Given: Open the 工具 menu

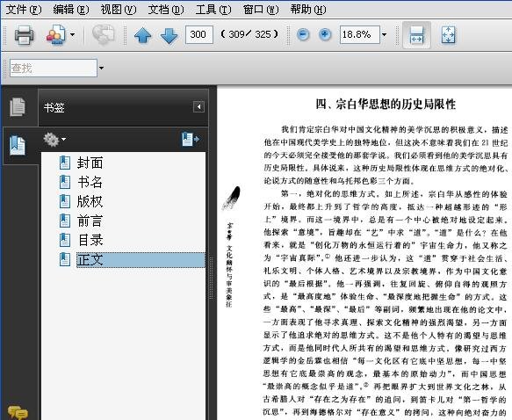Looking at the screenshot, I should point(213,10).
